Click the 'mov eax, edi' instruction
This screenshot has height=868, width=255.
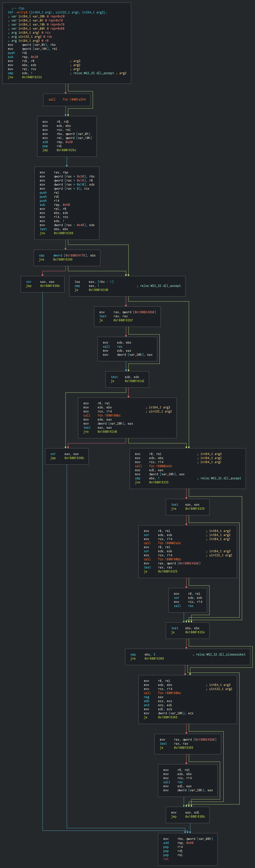pyautogui.click(x=185, y=812)
